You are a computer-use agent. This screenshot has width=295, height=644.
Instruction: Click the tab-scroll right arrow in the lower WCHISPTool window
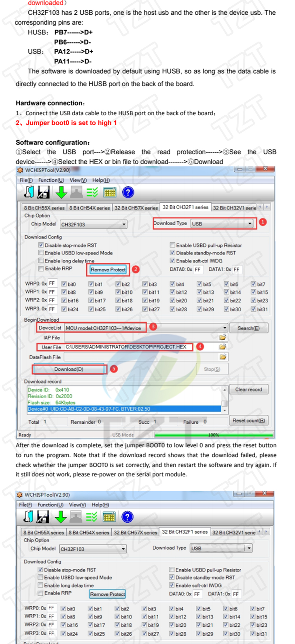(266, 532)
